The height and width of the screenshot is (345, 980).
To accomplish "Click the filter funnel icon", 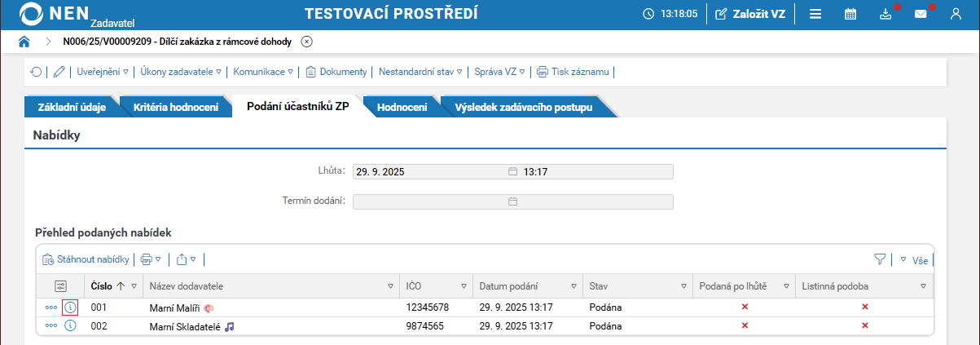I will point(880,259).
